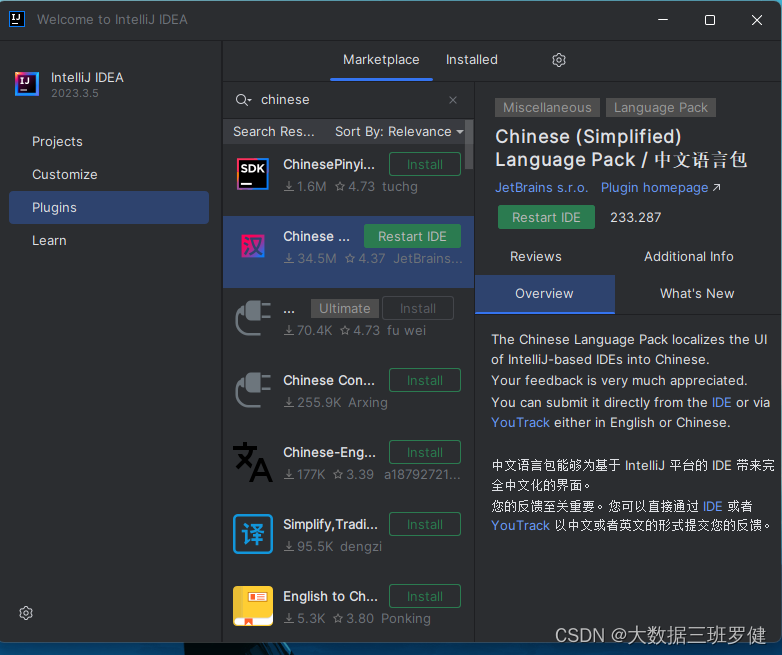Open the plugins settings gear next to Installed

[x=559, y=60]
